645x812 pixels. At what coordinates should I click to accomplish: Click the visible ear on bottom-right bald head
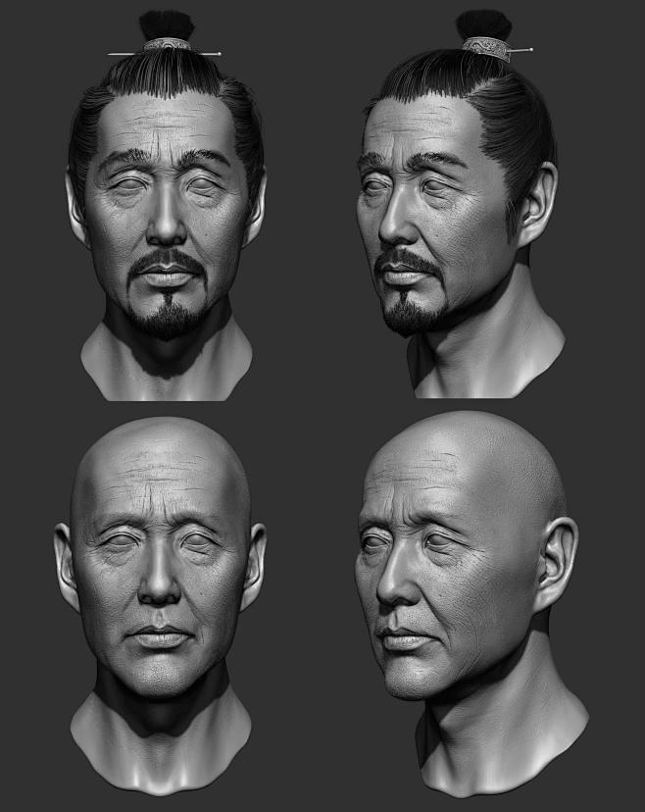tap(557, 562)
